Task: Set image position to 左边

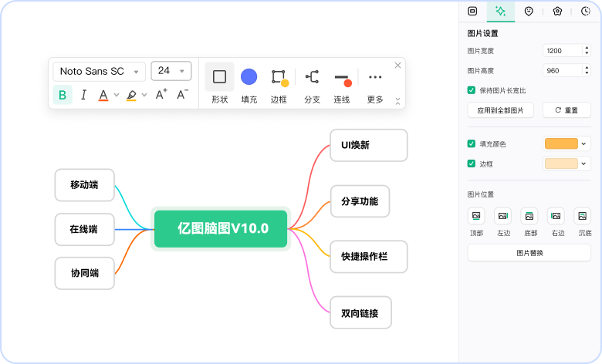Action: (x=503, y=216)
